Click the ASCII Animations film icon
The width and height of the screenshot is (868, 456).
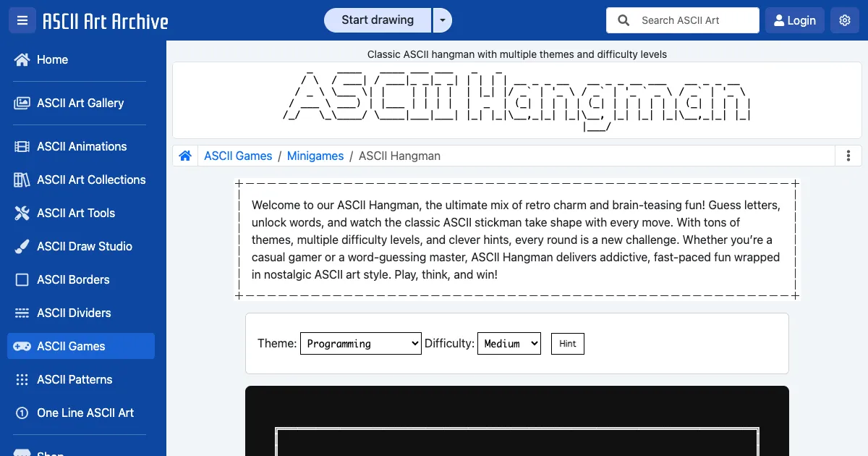tap(22, 146)
